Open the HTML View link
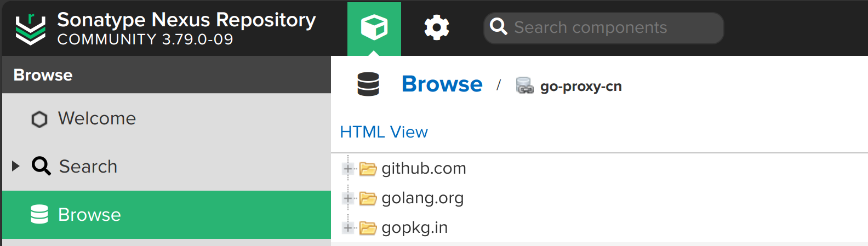Viewport: 868px width, 246px height. tap(384, 132)
